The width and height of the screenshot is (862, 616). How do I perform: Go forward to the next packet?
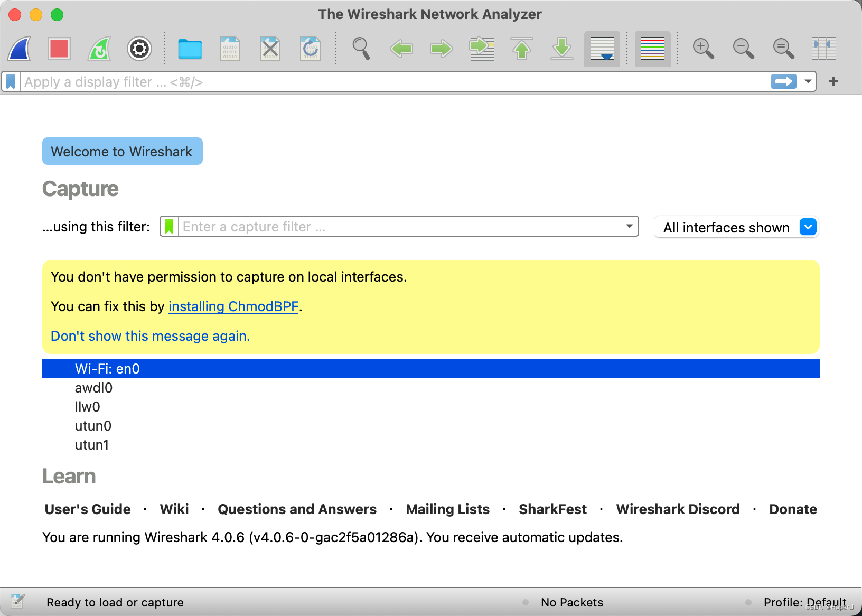(442, 49)
